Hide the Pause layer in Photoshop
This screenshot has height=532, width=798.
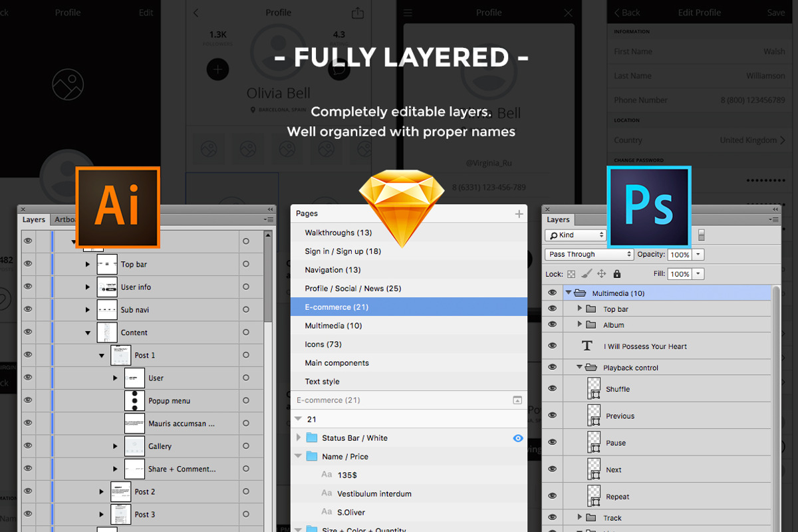(552, 442)
